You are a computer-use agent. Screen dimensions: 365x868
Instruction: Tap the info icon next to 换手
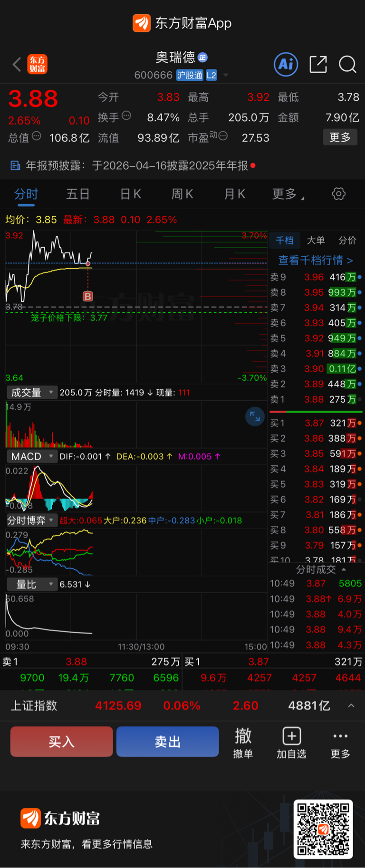(x=126, y=116)
